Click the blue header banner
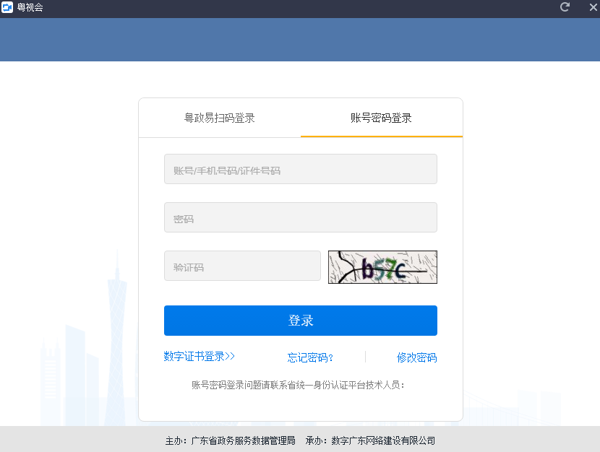This screenshot has width=600, height=452. click(300, 38)
